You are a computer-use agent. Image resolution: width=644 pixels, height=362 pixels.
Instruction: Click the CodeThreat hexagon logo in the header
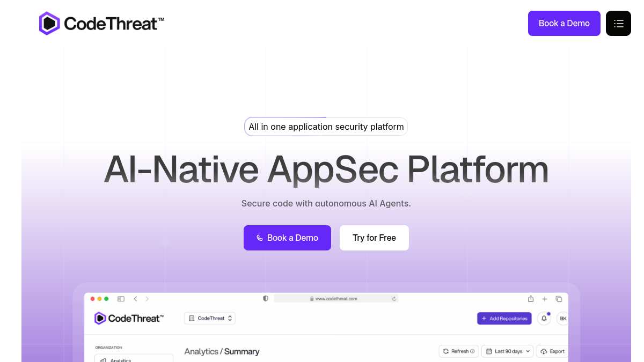[49, 23]
